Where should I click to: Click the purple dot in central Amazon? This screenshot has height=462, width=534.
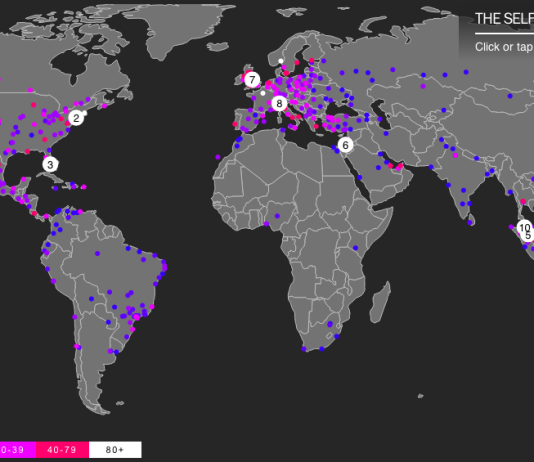(x=97, y=253)
